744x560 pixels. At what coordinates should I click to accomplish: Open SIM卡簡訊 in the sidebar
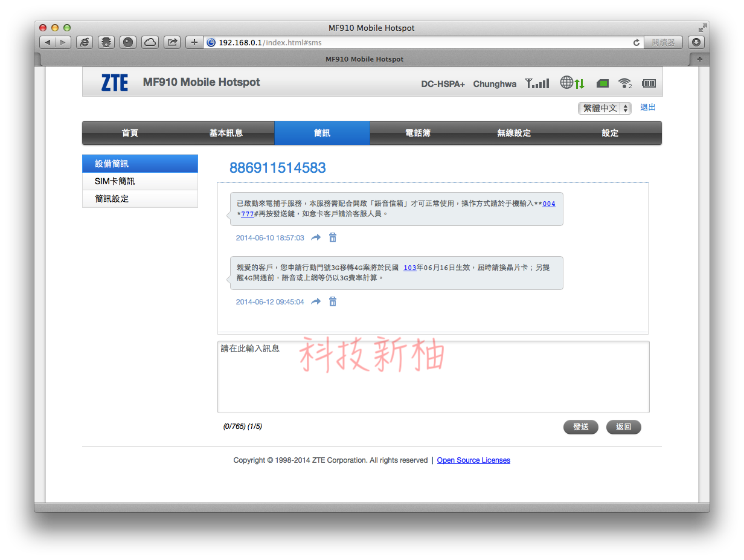140,181
